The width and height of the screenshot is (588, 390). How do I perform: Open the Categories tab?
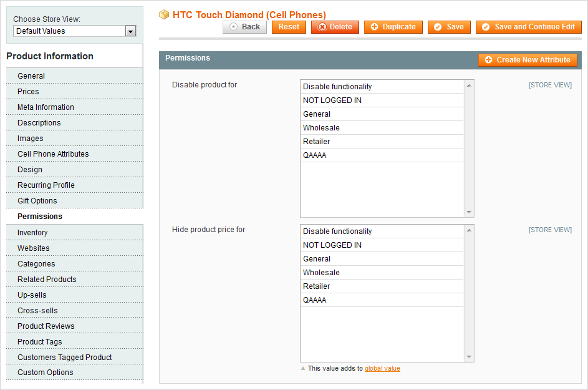[75, 264]
